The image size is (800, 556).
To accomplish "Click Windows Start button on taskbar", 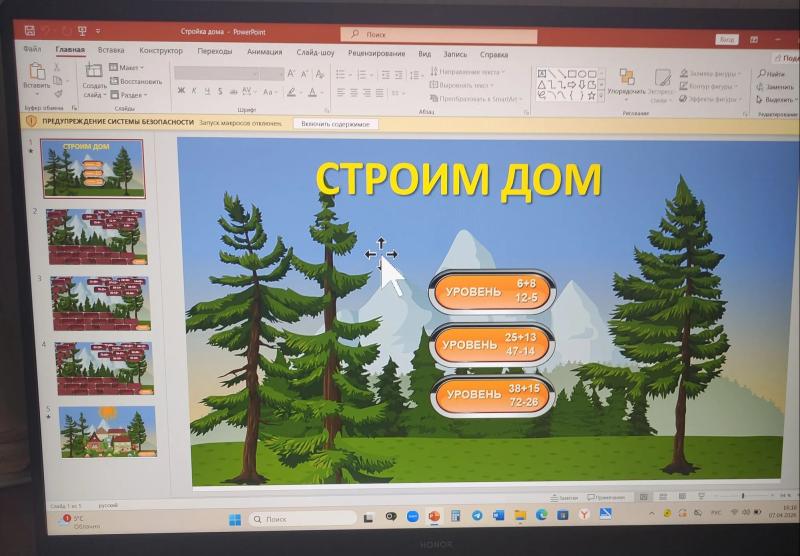I will [x=235, y=519].
